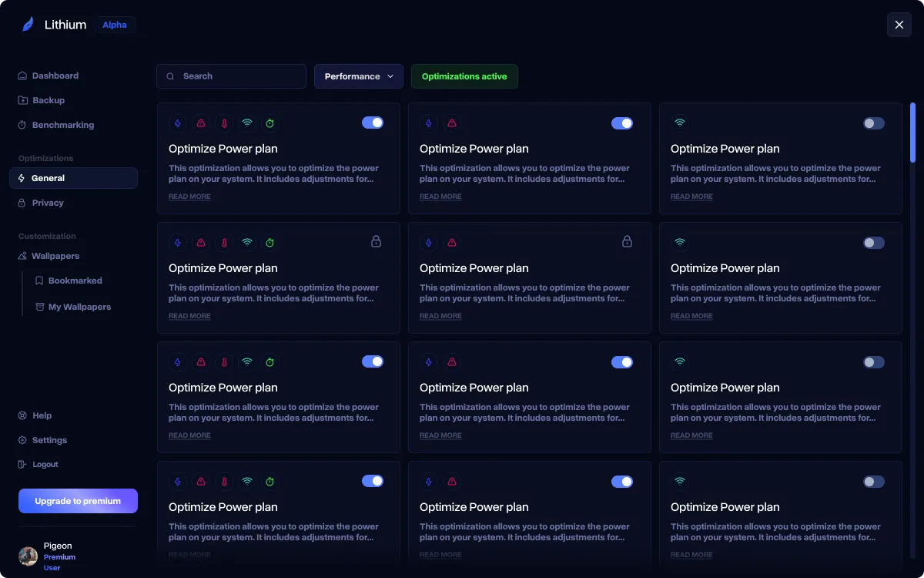Click the warning triangle icon on first card
The width and height of the screenshot is (924, 578).
pyautogui.click(x=201, y=123)
